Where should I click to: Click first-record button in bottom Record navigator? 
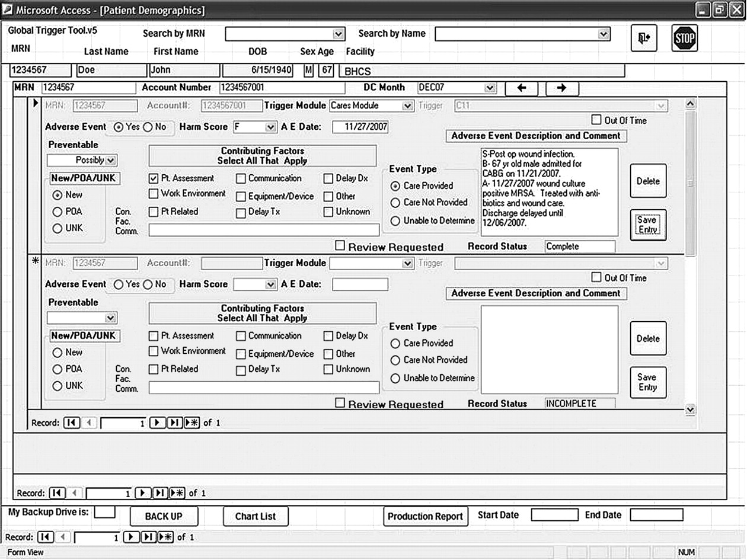click(x=45, y=537)
